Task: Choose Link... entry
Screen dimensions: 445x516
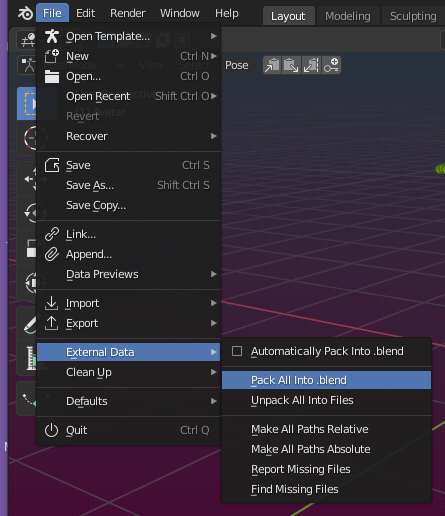Action: tap(129, 234)
